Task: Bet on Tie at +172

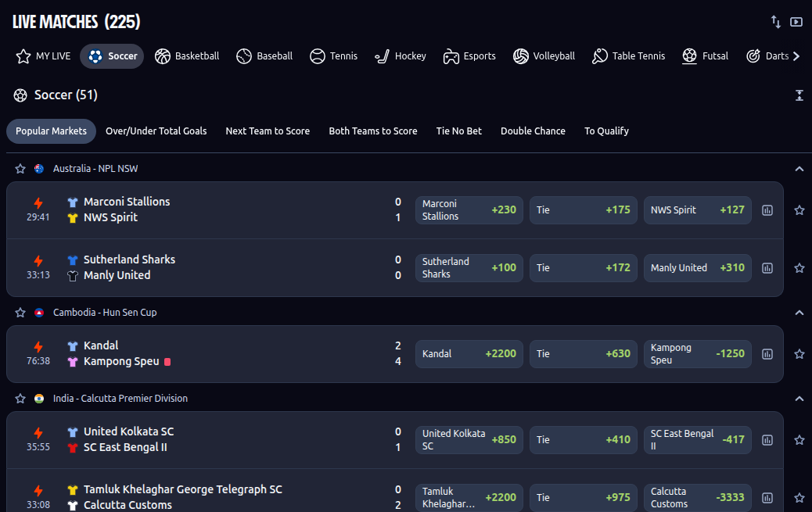Action: [x=583, y=268]
